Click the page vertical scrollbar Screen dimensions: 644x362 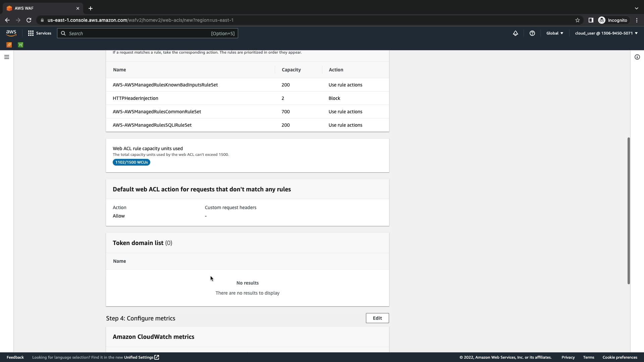pyautogui.click(x=629, y=210)
